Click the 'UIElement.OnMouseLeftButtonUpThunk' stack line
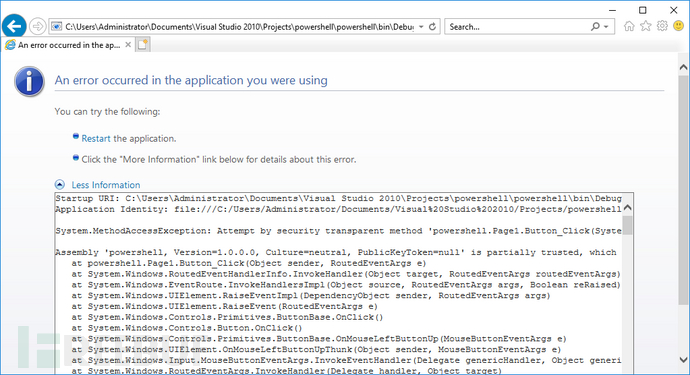 click(x=316, y=349)
